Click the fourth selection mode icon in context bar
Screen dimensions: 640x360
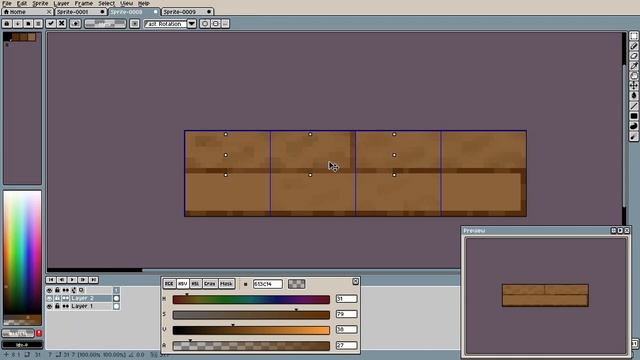pyautogui.click(x=38, y=24)
